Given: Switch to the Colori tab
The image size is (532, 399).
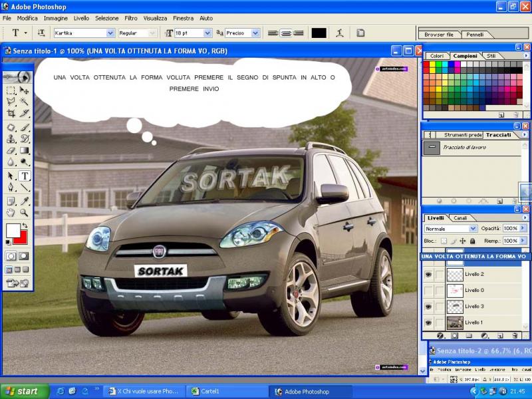Looking at the screenshot, I should (x=437, y=56).
